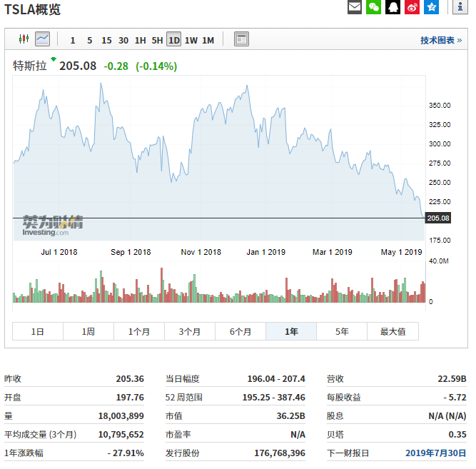Set chart interval to 1 minute
476x469 pixels.
(x=73, y=40)
